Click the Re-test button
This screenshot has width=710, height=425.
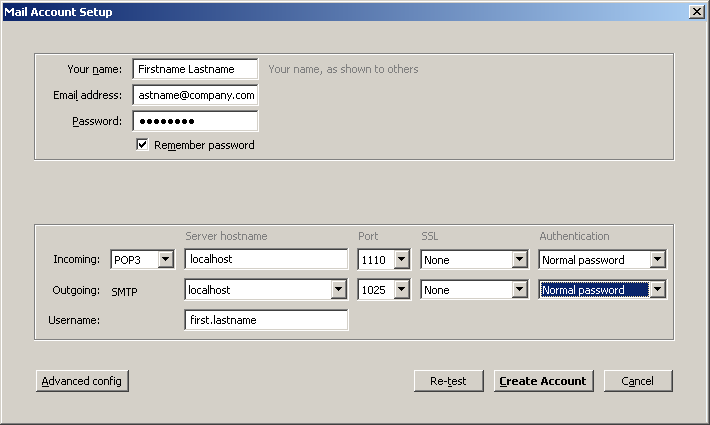[449, 381]
